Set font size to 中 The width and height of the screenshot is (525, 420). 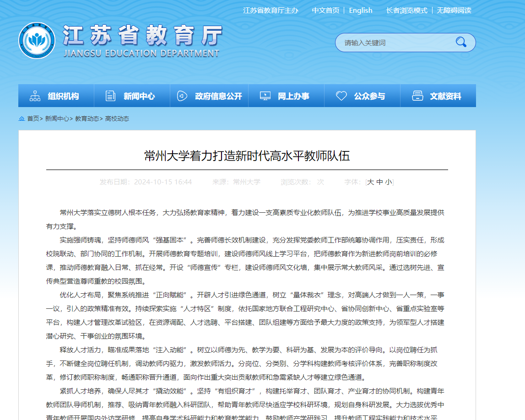pyautogui.click(x=379, y=182)
